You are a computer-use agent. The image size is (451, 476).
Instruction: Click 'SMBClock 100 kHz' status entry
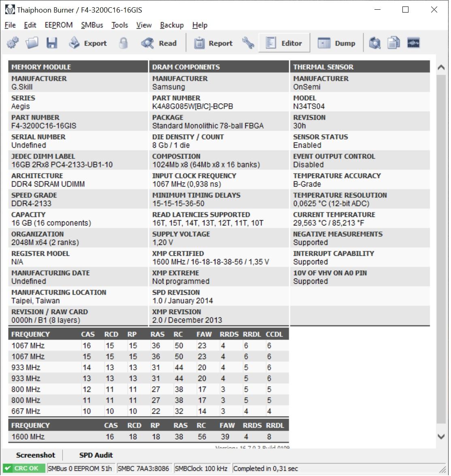[x=201, y=468]
